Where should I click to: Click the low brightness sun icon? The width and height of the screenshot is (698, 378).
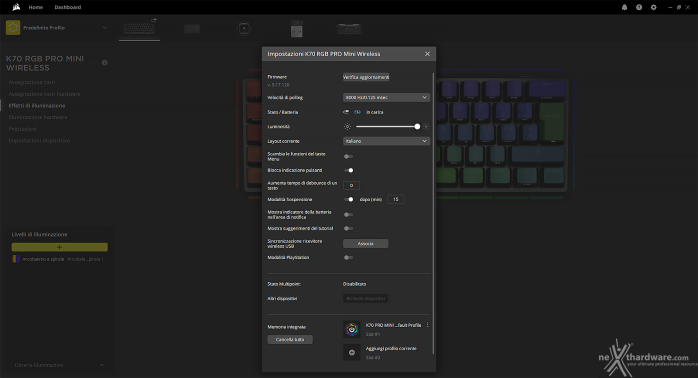pos(347,126)
